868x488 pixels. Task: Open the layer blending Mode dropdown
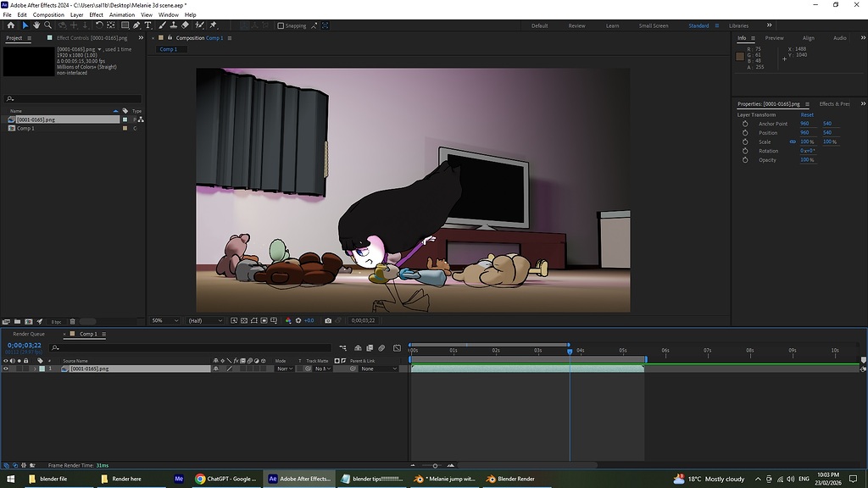tap(285, 369)
